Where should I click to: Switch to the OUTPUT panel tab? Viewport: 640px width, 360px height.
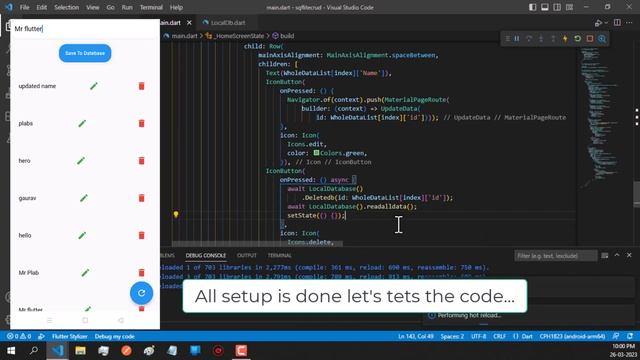247,256
